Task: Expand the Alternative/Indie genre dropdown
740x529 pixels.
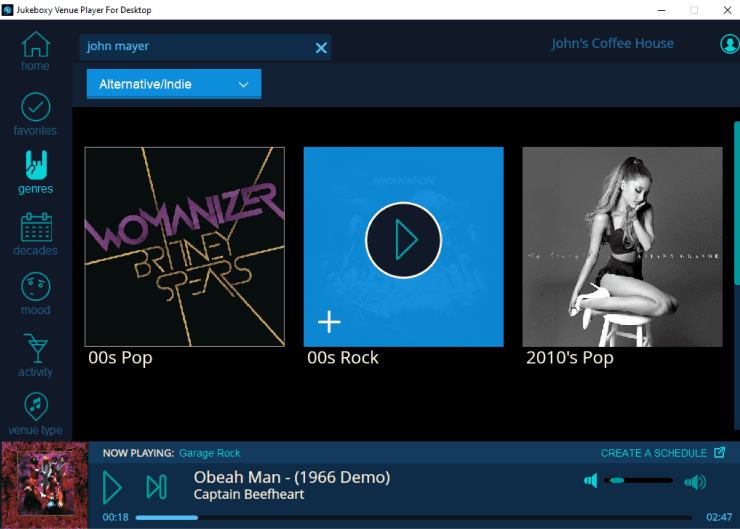Action: (174, 84)
